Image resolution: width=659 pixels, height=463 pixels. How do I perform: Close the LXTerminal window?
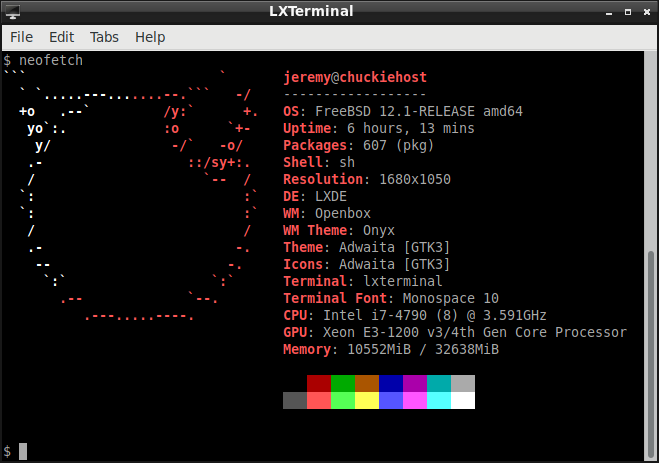pyautogui.click(x=647, y=12)
